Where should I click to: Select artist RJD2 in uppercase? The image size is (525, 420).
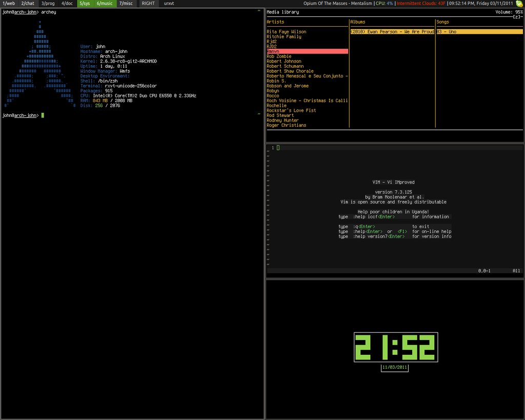(x=272, y=47)
